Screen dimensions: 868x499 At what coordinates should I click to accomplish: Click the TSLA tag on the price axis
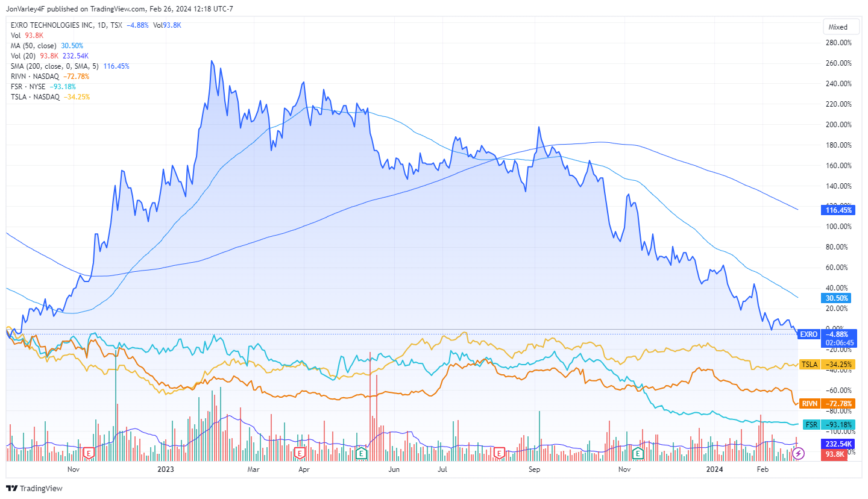(810, 364)
